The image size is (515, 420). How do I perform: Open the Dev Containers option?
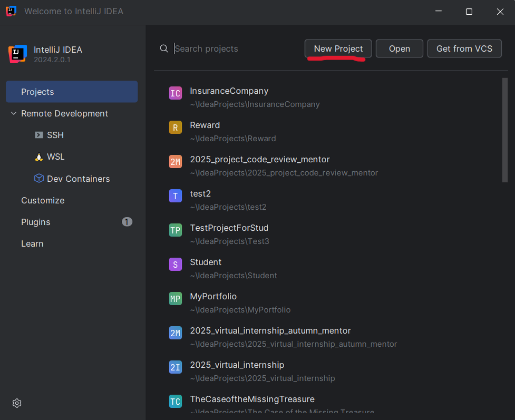pyautogui.click(x=78, y=179)
